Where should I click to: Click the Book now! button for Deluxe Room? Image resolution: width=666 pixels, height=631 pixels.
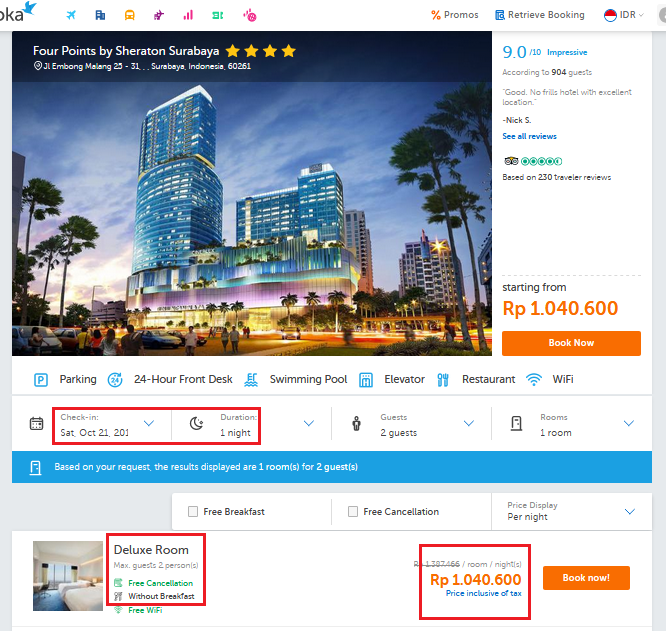click(586, 578)
